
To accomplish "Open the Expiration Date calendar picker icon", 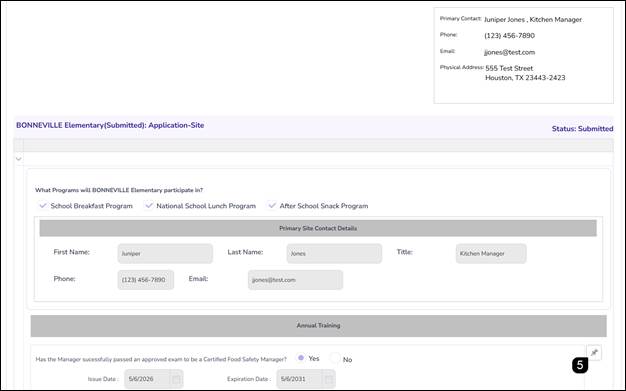I will click(x=329, y=379).
